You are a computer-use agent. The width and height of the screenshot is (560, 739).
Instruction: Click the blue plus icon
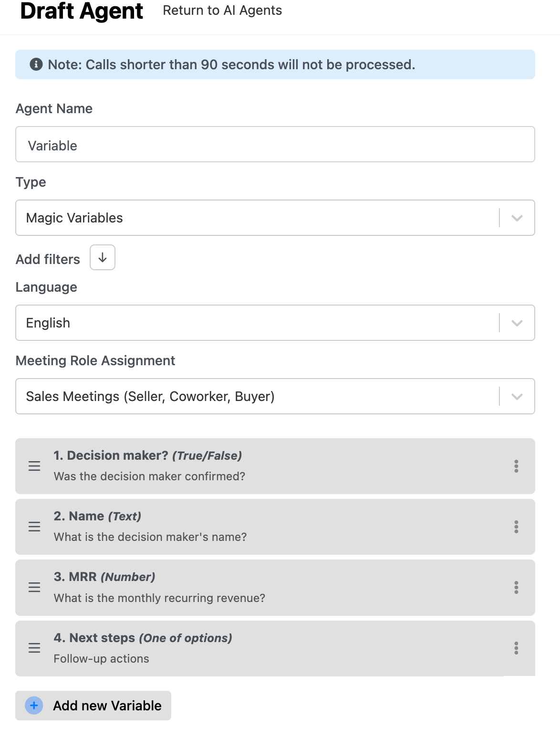(x=34, y=706)
